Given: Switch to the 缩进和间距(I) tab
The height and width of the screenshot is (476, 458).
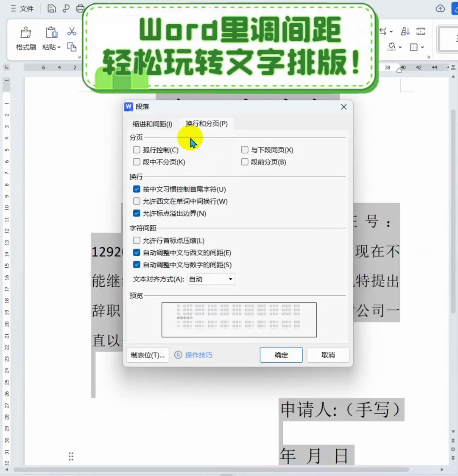Looking at the screenshot, I should (152, 124).
